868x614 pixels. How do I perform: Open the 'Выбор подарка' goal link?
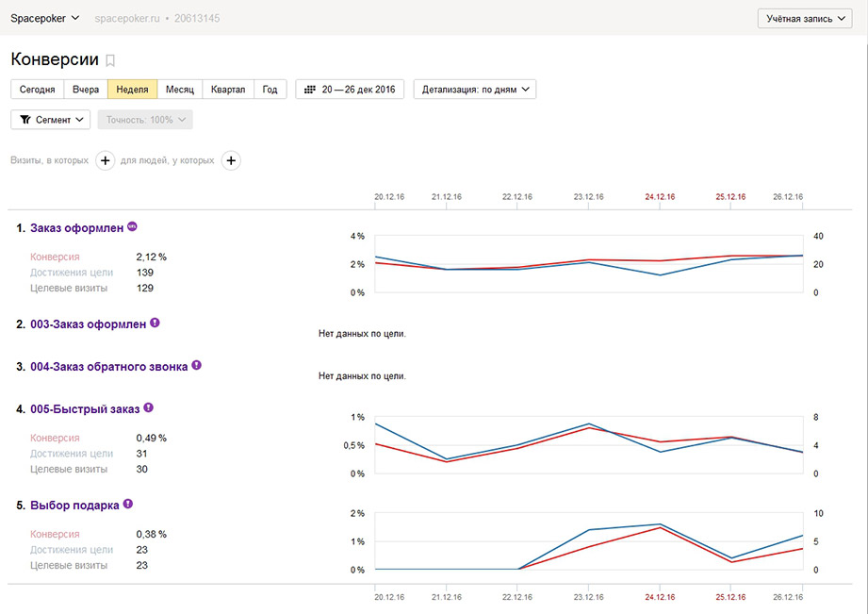(x=74, y=505)
